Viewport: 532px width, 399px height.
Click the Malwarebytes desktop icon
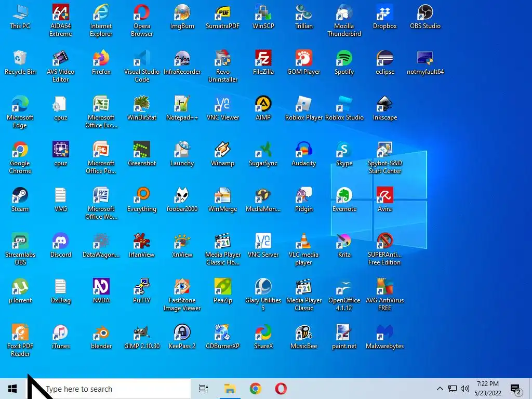pyautogui.click(x=385, y=338)
